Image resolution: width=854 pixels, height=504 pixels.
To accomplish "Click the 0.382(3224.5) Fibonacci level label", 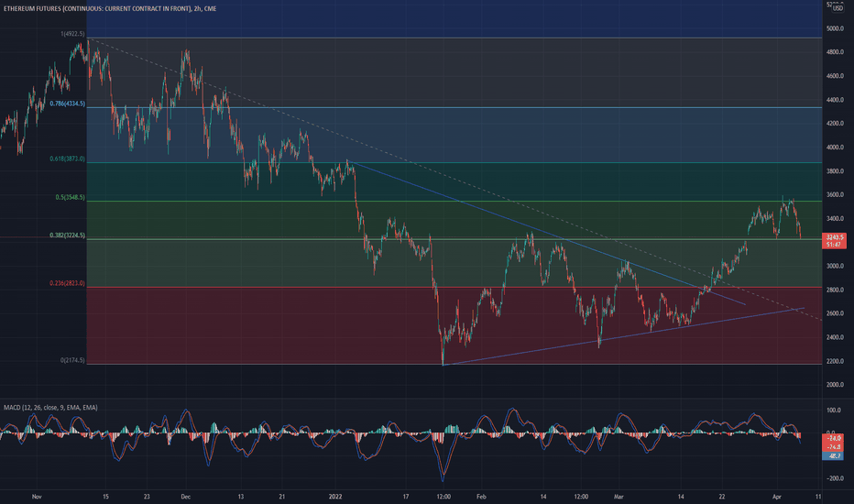I will pyautogui.click(x=68, y=236).
